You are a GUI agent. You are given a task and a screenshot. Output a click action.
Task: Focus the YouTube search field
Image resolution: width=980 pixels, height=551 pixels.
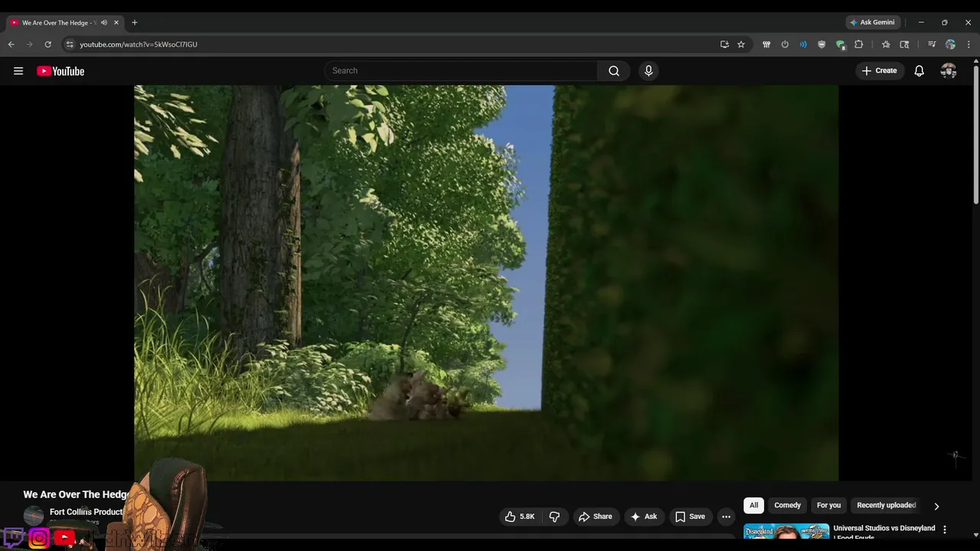point(461,70)
